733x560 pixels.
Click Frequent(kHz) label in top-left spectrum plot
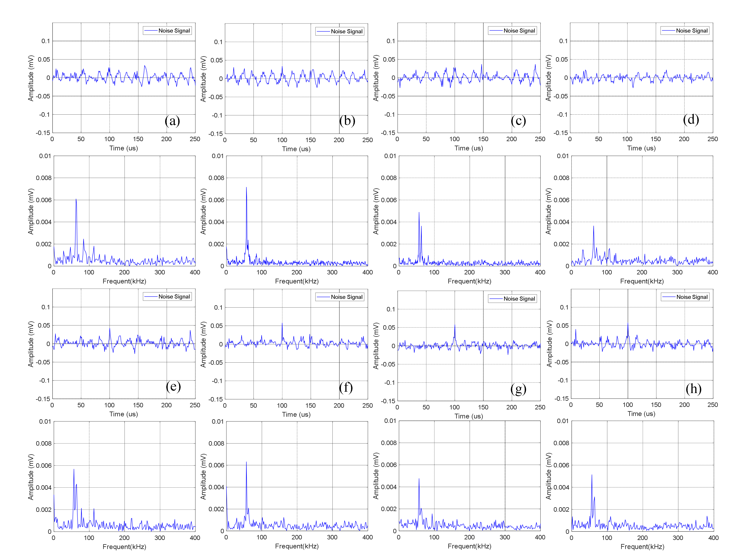tap(124, 281)
